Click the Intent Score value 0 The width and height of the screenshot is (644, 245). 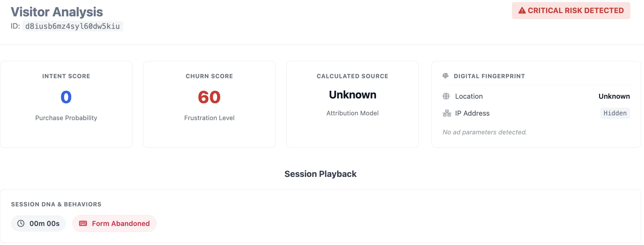click(66, 97)
